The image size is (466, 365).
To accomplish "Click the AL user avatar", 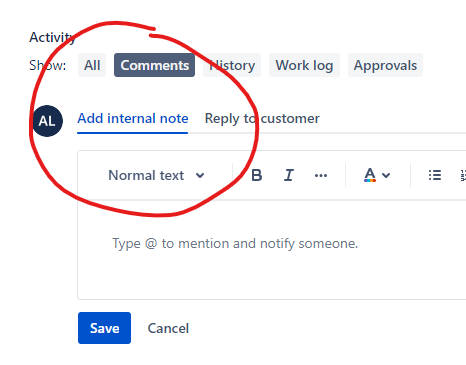I will tap(48, 121).
